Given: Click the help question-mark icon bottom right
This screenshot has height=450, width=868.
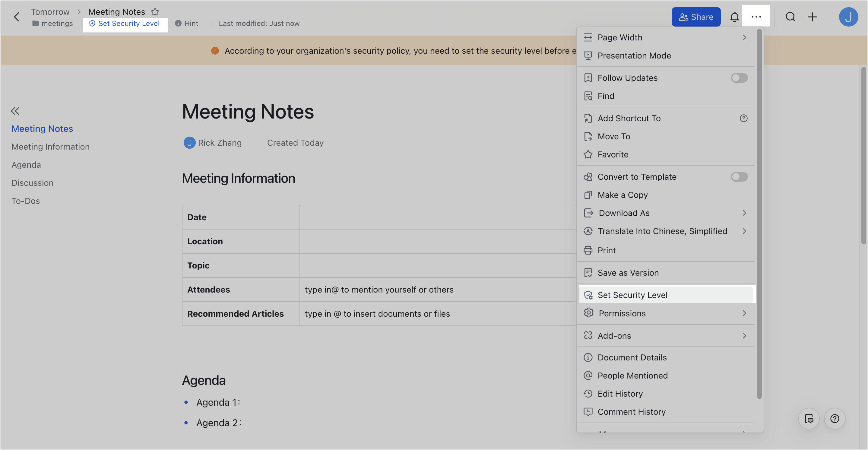Looking at the screenshot, I should pyautogui.click(x=835, y=419).
